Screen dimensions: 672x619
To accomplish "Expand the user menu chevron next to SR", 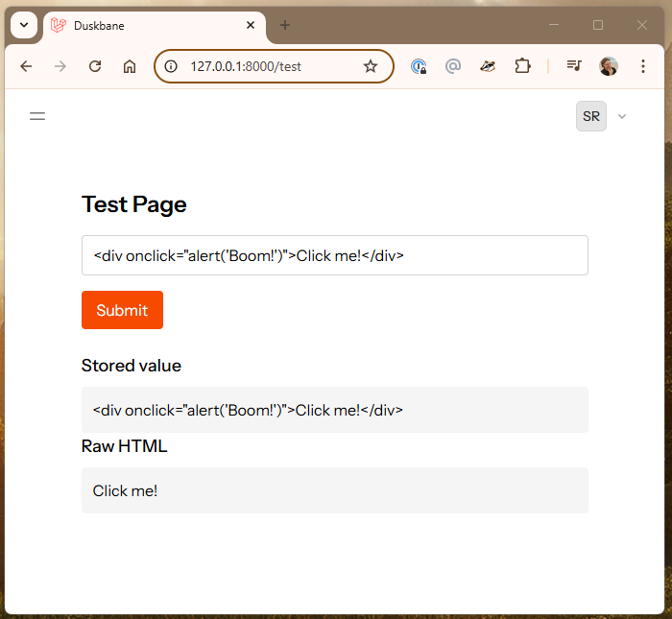I will click(x=622, y=116).
